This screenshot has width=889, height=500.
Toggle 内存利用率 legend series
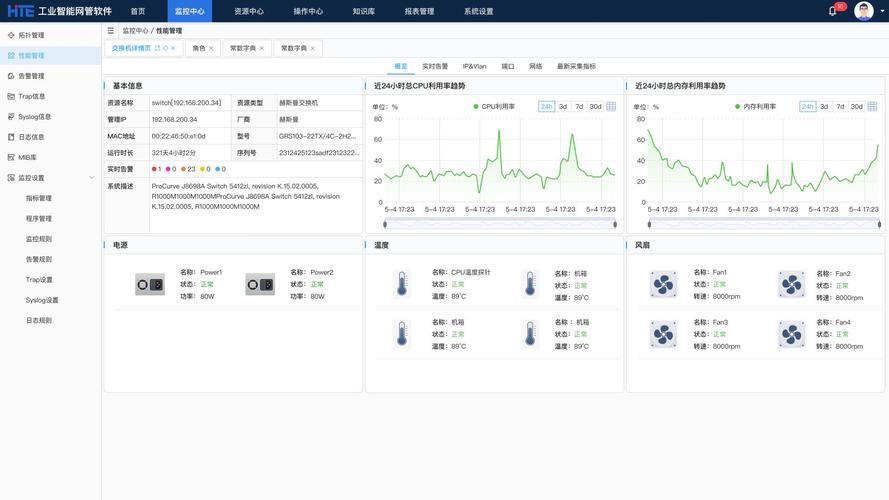(755, 107)
